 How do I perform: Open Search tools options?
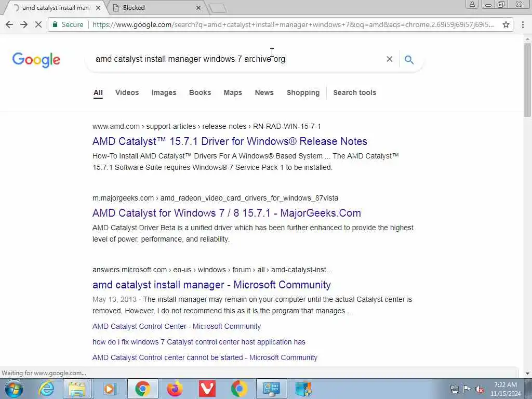click(x=354, y=92)
